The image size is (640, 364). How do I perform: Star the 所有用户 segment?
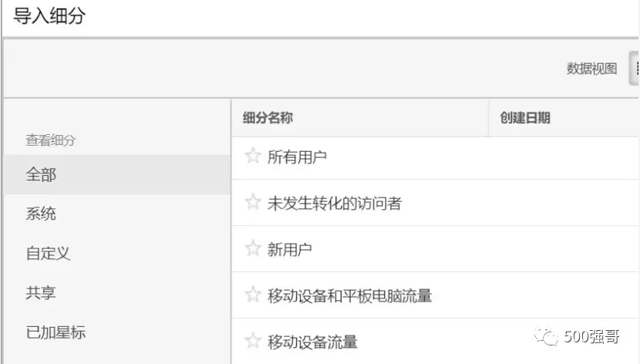(253, 157)
